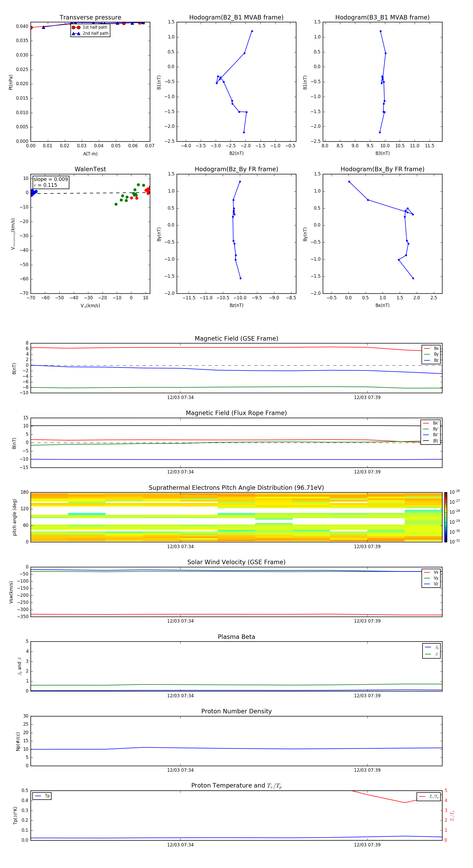Click the '10^-26' color bar label
Screen dimensions: 473x868
455,492
